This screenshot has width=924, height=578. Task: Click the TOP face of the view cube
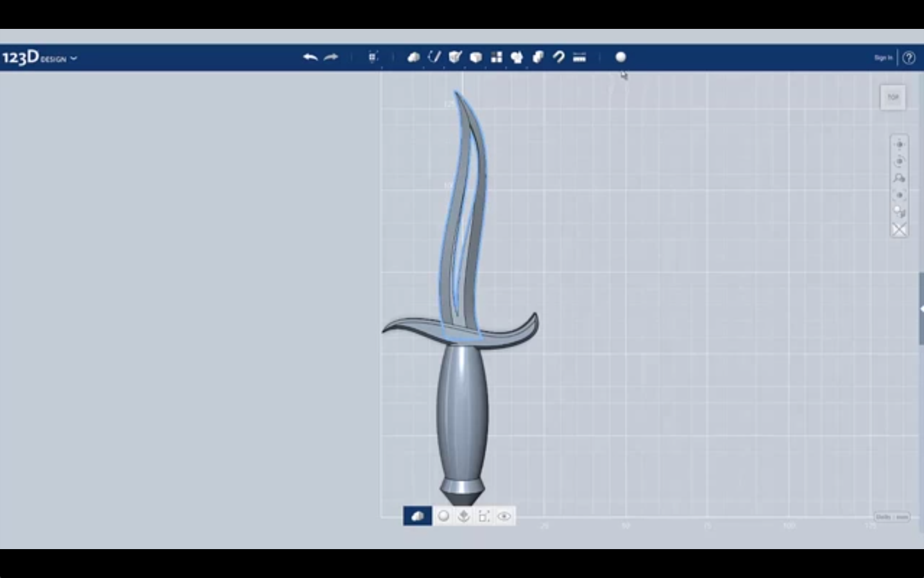[893, 97]
